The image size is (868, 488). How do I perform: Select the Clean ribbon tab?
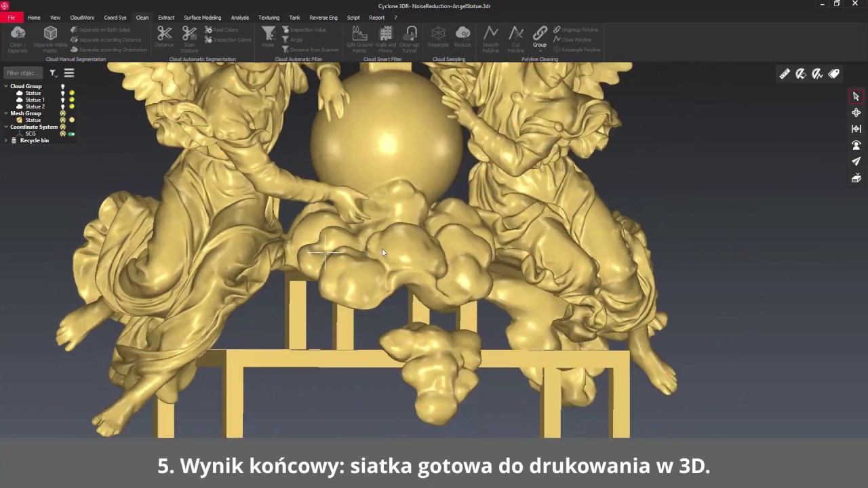pos(142,18)
